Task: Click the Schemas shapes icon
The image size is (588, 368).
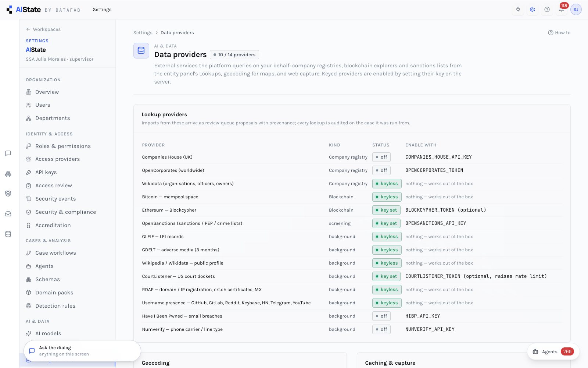Action: pyautogui.click(x=29, y=280)
